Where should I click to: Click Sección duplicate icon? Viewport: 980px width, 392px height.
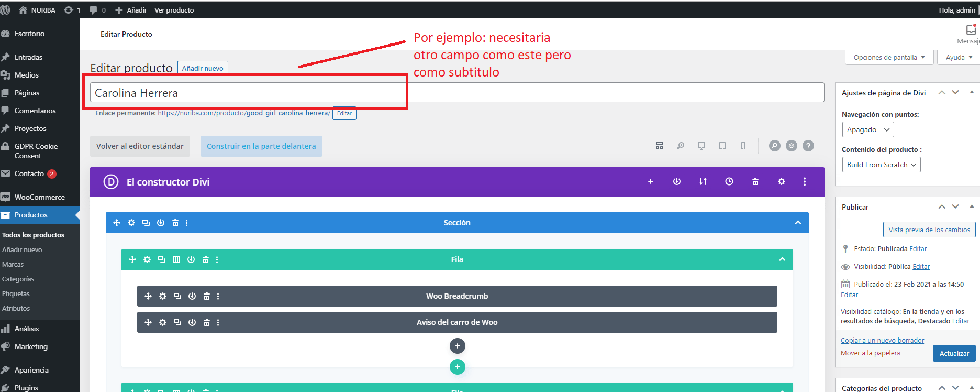point(146,223)
